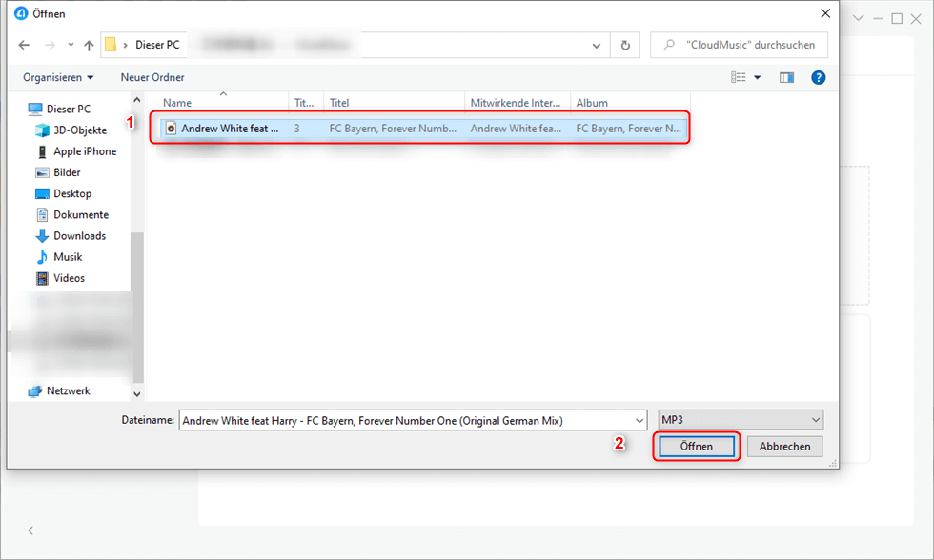Sort files by Name column header
The height and width of the screenshot is (560, 934).
[x=177, y=103]
